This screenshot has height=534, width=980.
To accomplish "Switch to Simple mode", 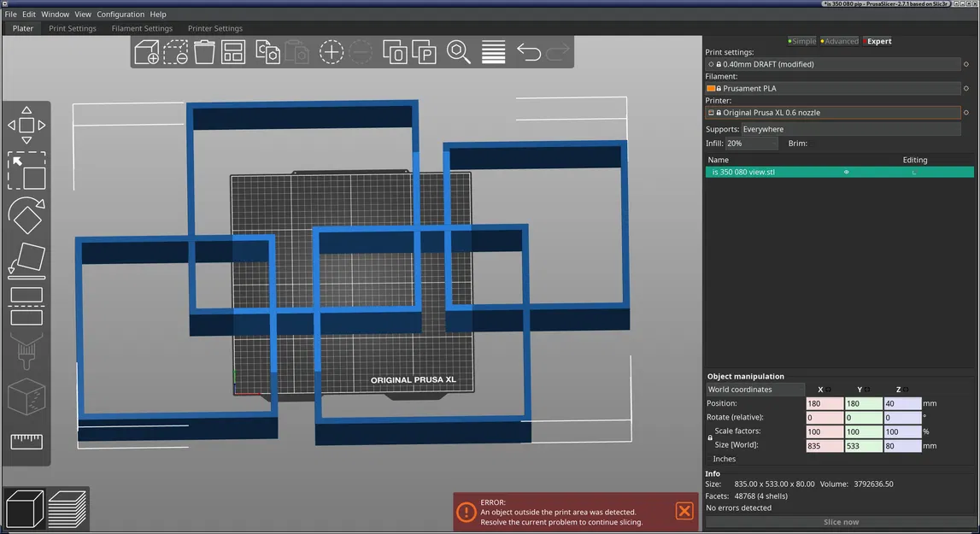I will 802,41.
